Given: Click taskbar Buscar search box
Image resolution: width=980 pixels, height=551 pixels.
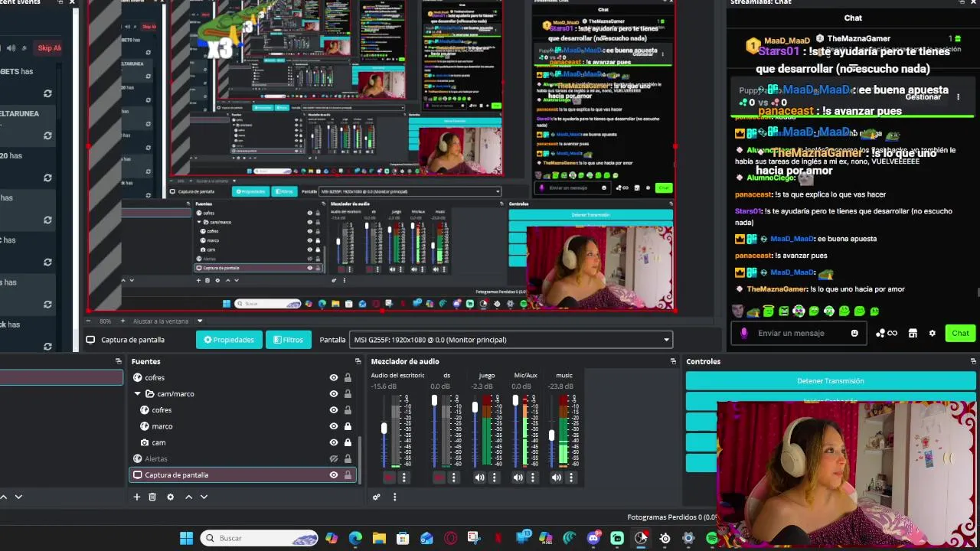Looking at the screenshot, I should click(260, 538).
